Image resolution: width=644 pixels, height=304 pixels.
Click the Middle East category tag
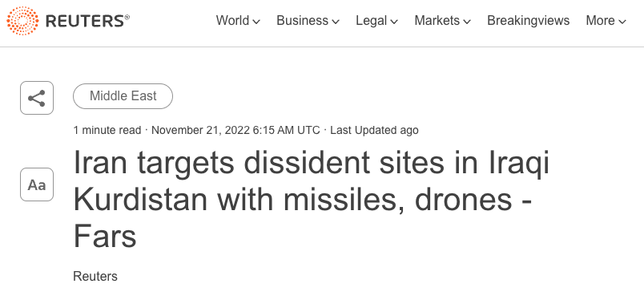tap(123, 96)
